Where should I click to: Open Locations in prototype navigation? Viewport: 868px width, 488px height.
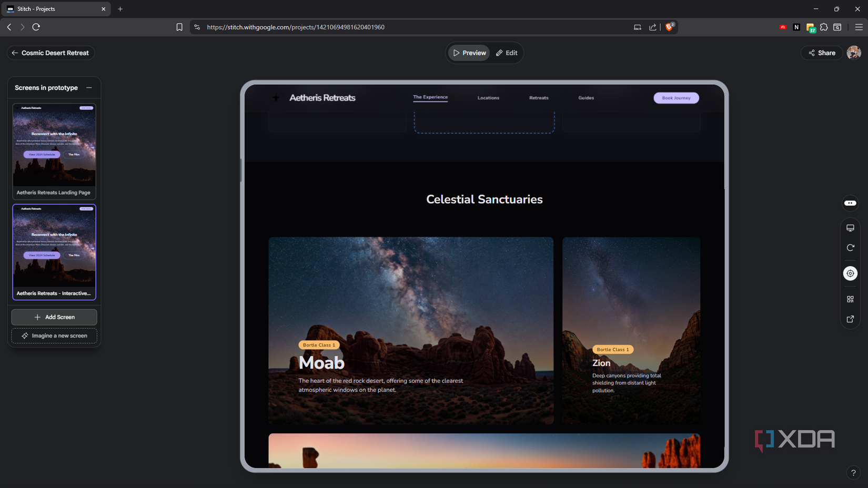click(488, 98)
